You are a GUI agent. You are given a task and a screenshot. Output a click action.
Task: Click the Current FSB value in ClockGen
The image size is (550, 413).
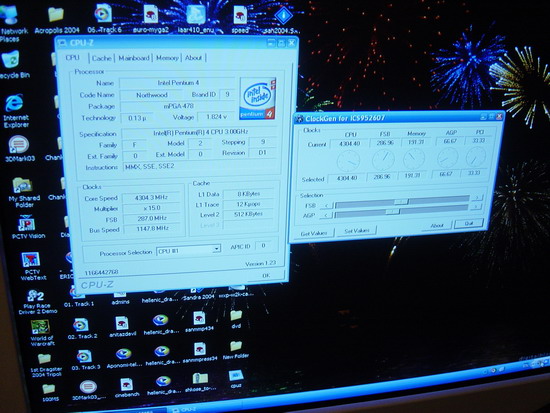(x=385, y=143)
